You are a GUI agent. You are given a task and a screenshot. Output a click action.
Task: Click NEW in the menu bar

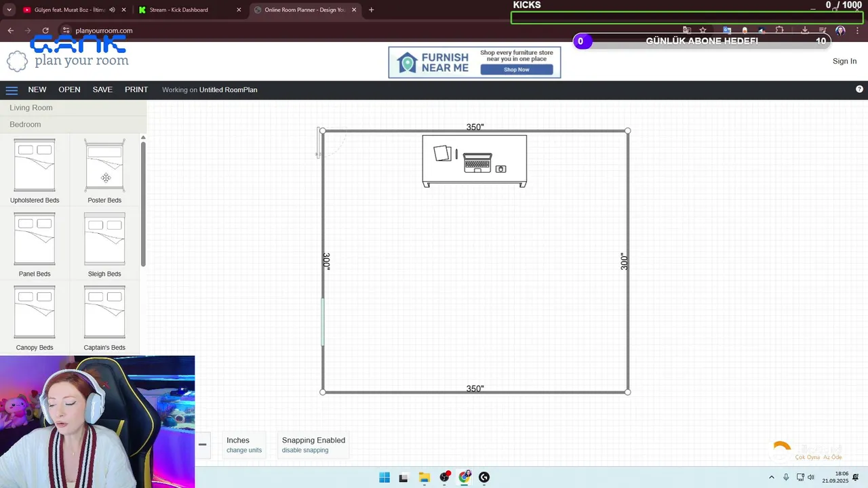[37, 89]
